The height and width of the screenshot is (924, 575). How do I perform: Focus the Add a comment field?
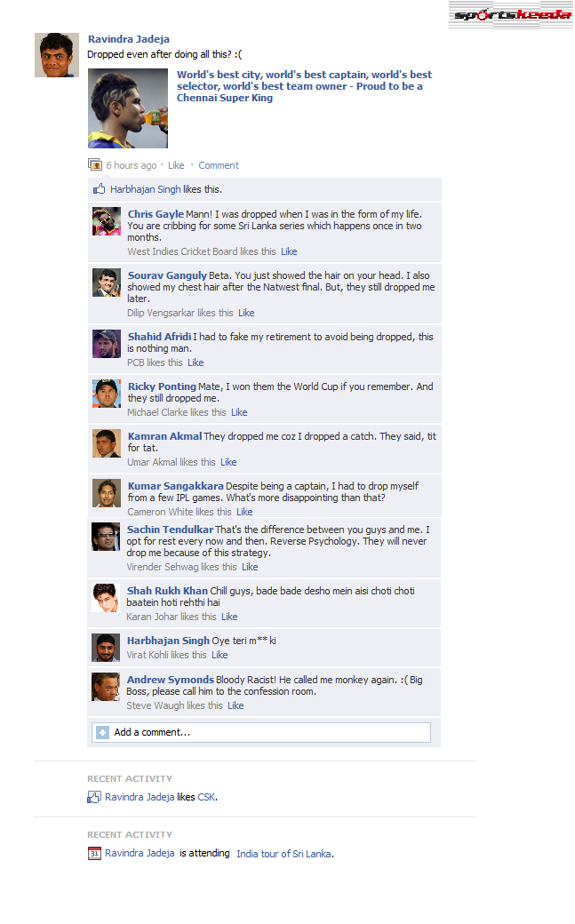(x=261, y=732)
